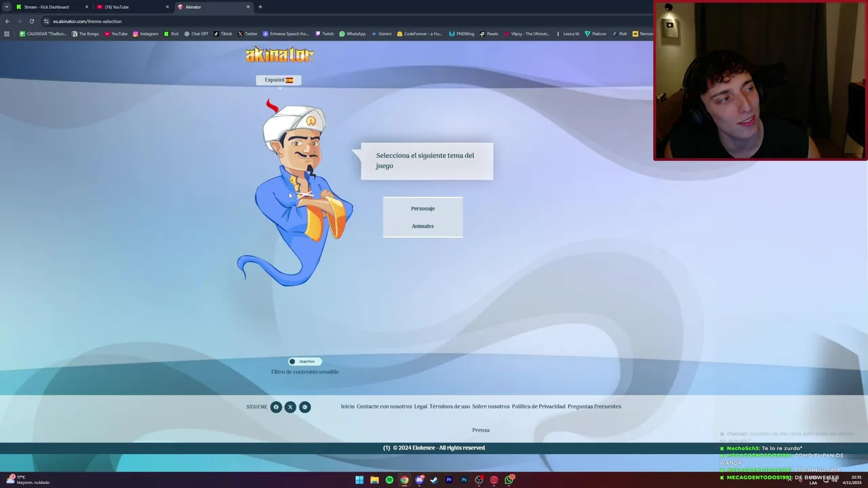Close the (16) YouTube tab
Screen dimensions: 868x488
click(x=167, y=7)
